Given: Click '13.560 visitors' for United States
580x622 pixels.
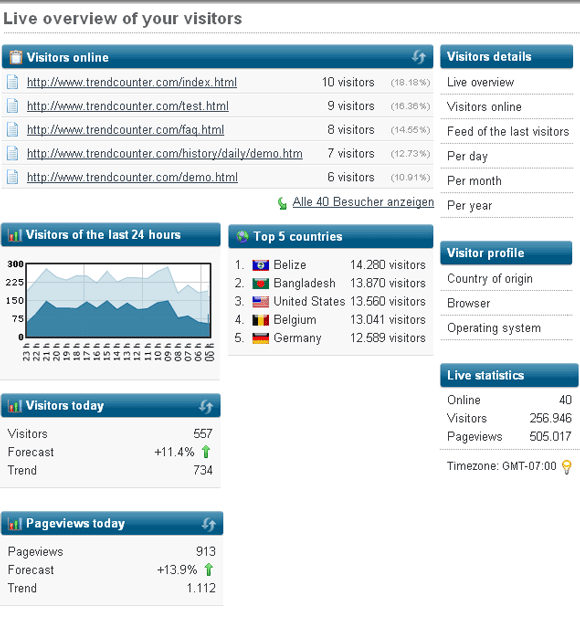Looking at the screenshot, I should pyautogui.click(x=388, y=301).
